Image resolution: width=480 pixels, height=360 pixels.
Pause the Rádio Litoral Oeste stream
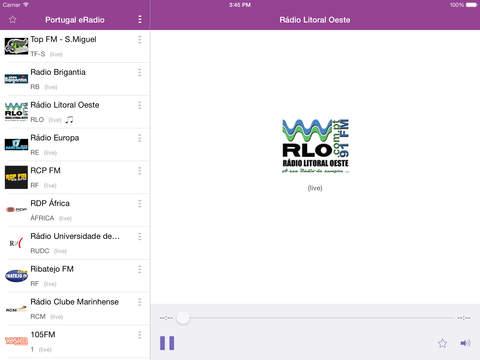point(167,343)
